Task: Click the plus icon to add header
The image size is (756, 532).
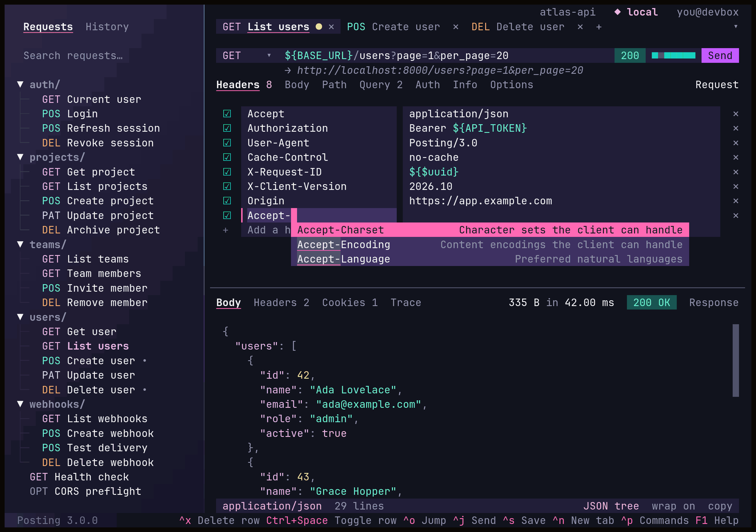Action: [x=226, y=230]
